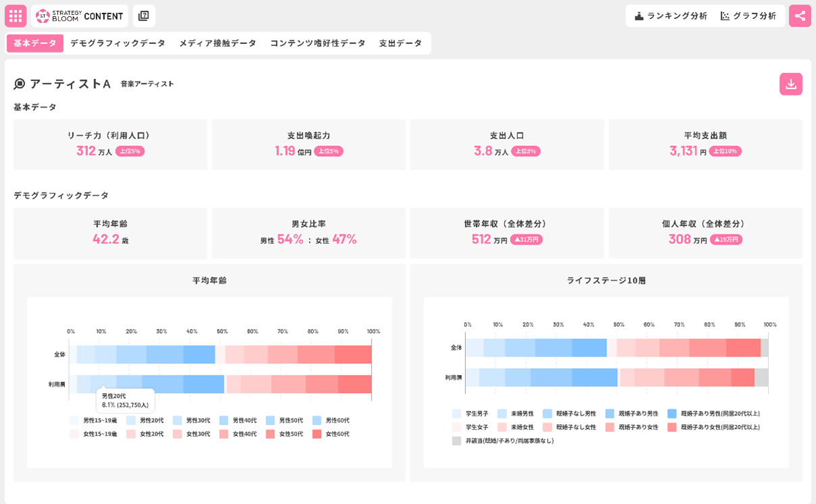Click the Strategy Bloom Content logo

(80, 16)
